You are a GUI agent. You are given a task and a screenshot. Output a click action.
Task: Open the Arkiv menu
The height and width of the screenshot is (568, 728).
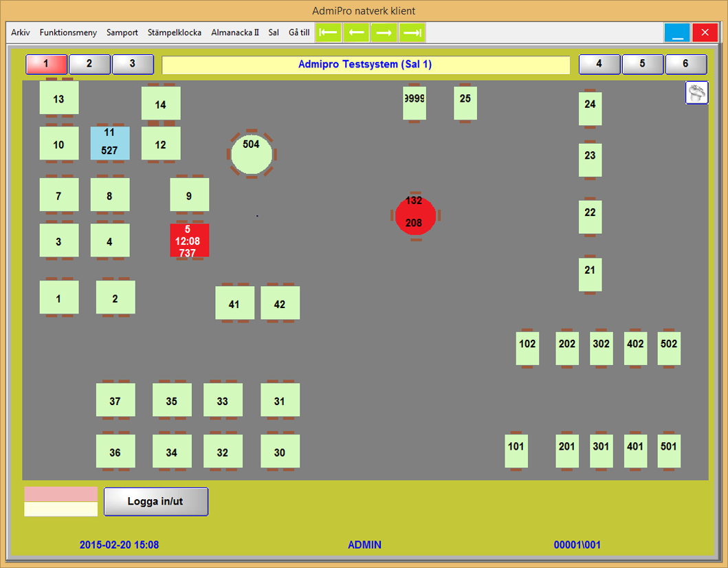[21, 32]
